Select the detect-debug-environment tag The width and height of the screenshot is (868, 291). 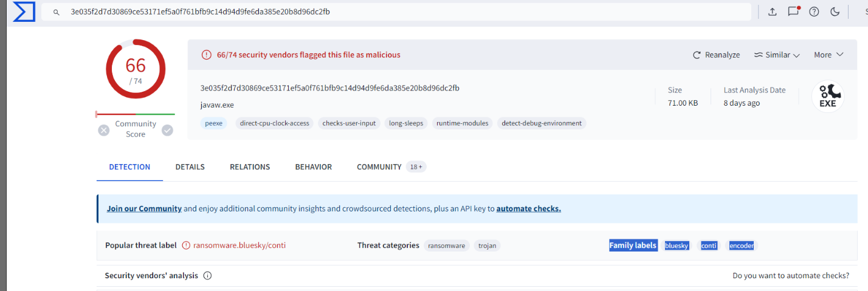(x=542, y=123)
